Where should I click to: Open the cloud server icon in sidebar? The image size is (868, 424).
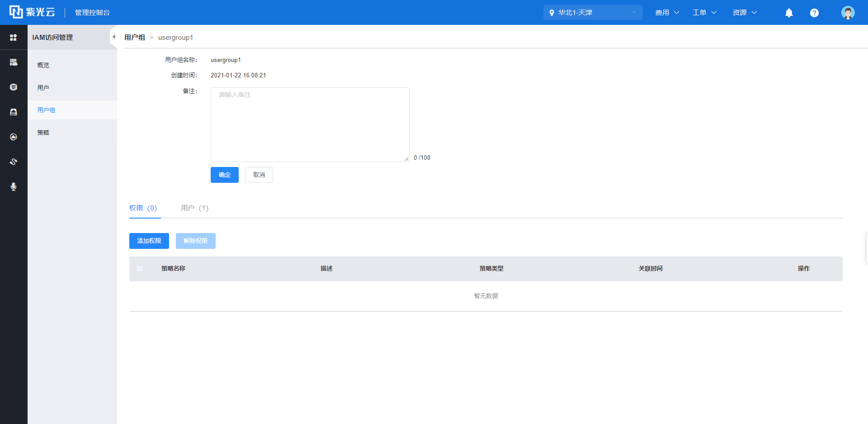(x=14, y=62)
